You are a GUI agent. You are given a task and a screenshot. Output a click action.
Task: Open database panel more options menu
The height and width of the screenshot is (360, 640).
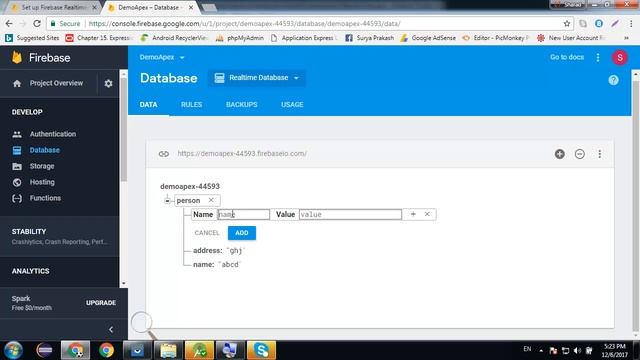600,154
